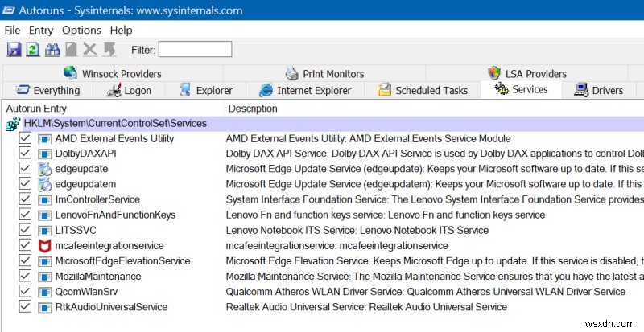Open the File menu

(x=12, y=30)
